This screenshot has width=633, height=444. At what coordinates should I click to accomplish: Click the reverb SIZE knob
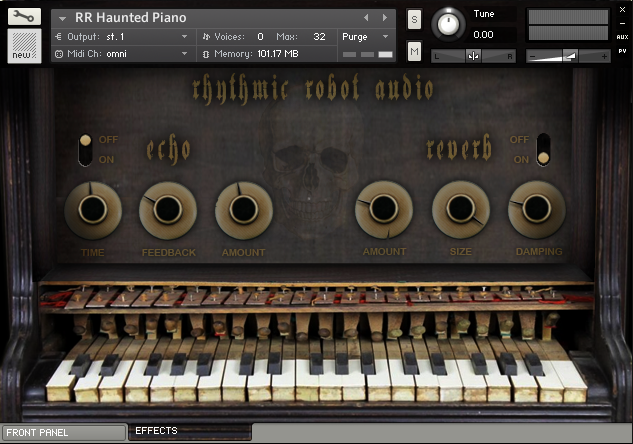(x=460, y=209)
